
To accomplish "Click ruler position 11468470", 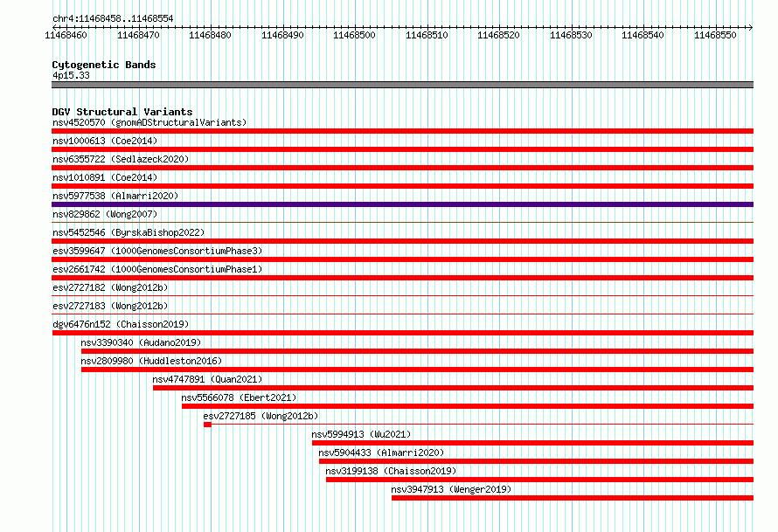I will (138, 35).
